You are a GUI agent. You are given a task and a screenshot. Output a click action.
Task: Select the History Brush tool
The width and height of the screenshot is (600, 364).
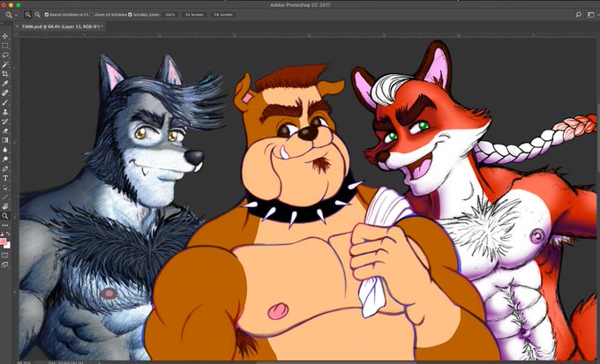pyautogui.click(x=5, y=122)
